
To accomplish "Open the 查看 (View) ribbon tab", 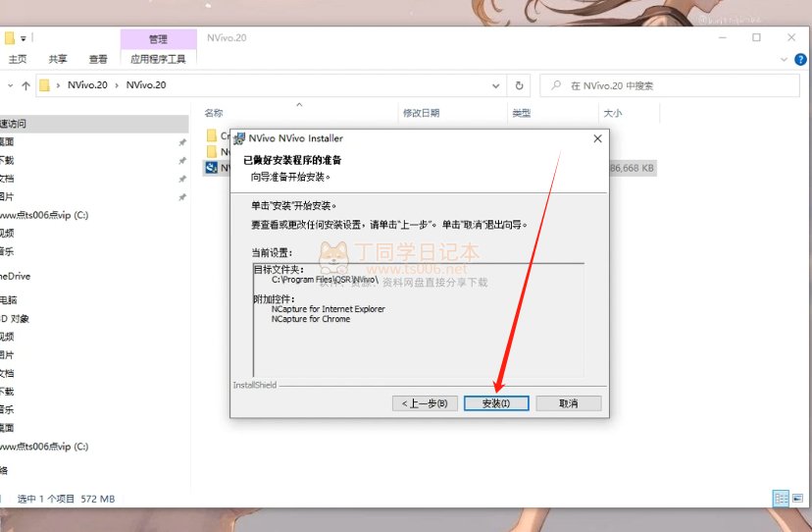I will 98,59.
